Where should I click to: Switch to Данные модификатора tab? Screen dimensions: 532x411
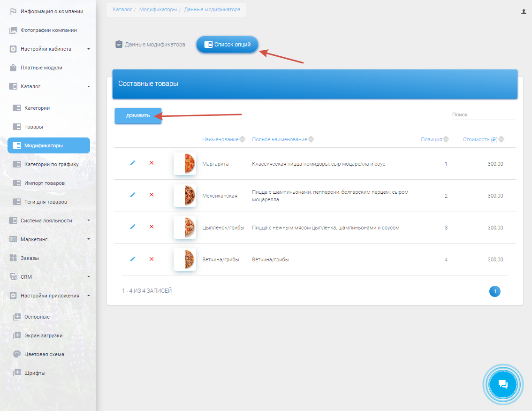pos(150,45)
